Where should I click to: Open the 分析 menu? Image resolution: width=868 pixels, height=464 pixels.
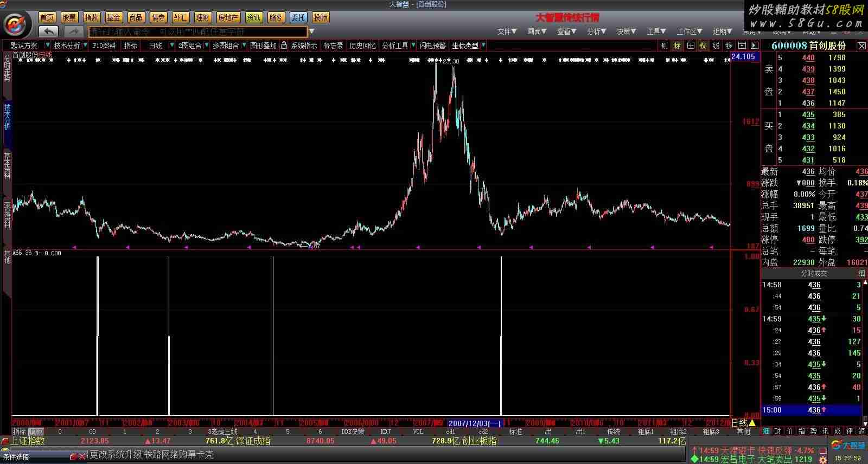point(596,31)
